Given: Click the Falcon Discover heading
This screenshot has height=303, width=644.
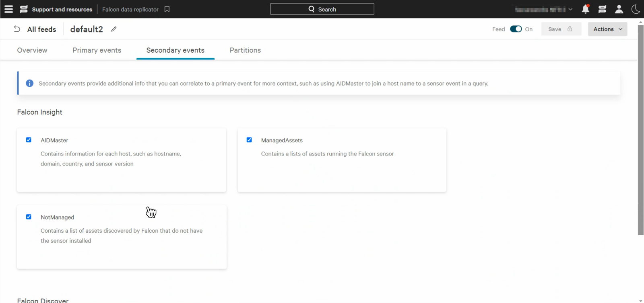Looking at the screenshot, I should [x=43, y=300].
